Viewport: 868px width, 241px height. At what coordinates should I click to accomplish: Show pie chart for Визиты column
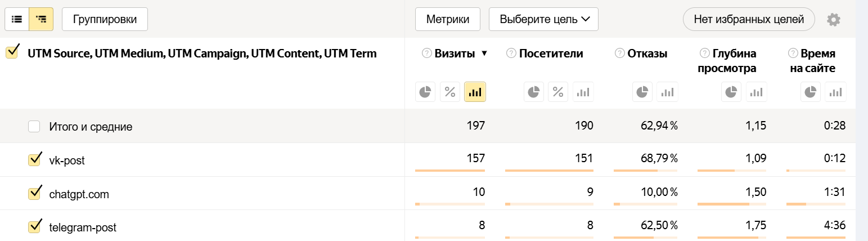425,92
